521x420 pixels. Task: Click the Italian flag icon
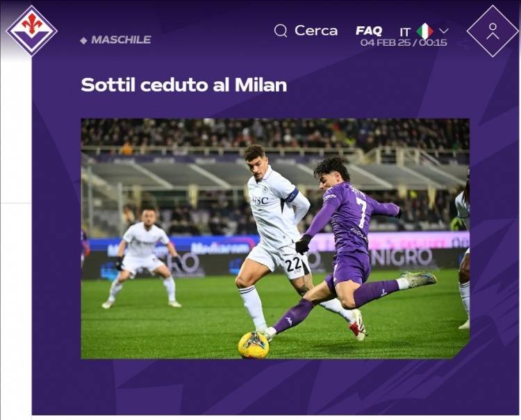pos(425,31)
